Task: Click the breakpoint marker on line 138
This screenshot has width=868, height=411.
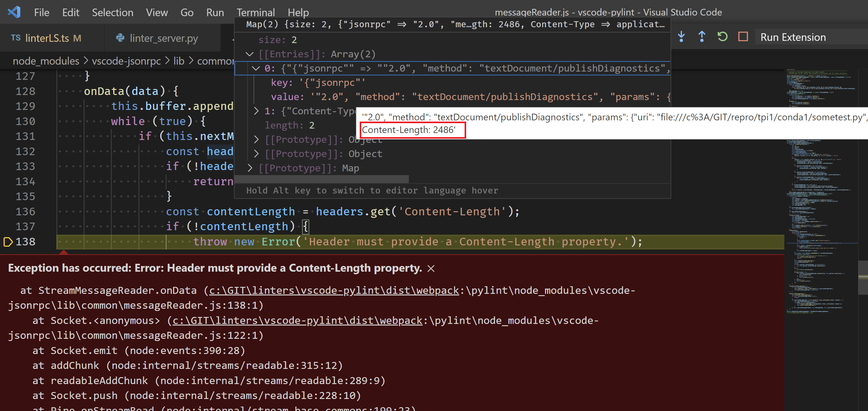Action: (x=8, y=241)
